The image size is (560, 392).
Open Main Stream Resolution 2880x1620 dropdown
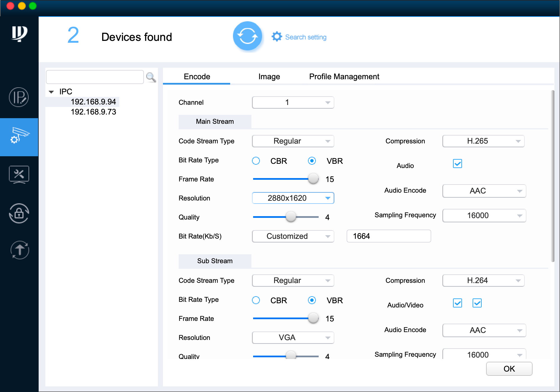click(x=293, y=198)
